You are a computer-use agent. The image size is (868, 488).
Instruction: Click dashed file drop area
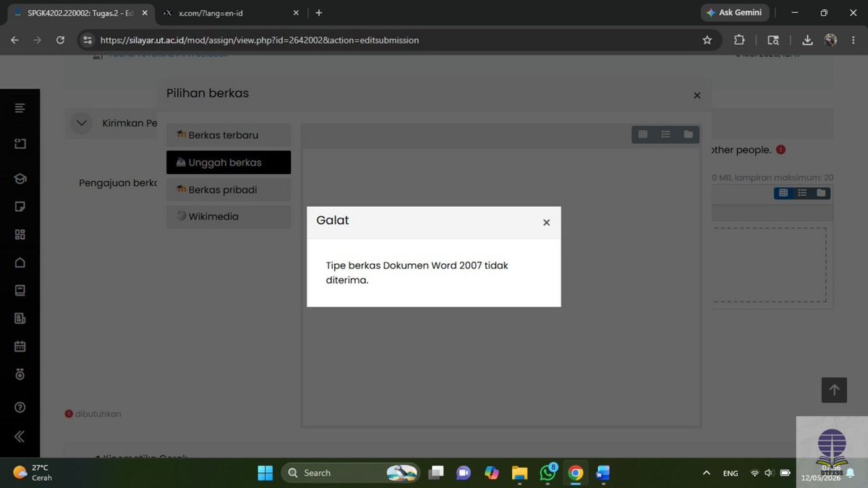coord(770,265)
